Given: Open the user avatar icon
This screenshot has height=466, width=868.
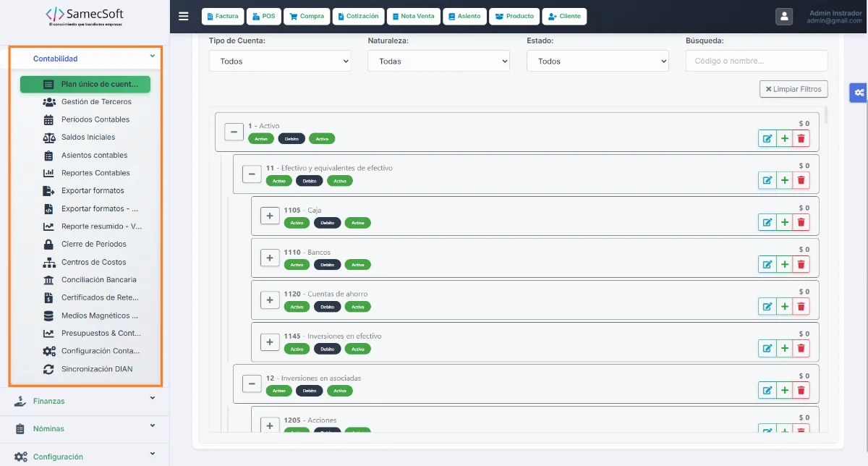Looking at the screenshot, I should tap(784, 17).
